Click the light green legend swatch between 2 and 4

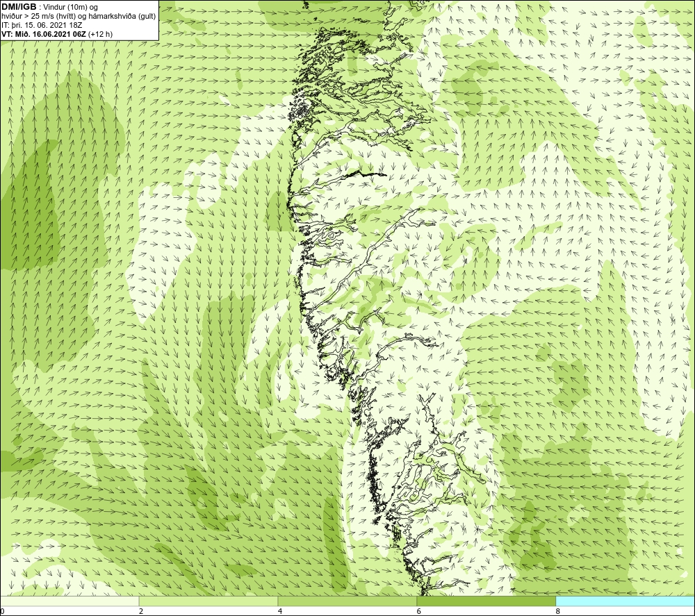click(208, 601)
